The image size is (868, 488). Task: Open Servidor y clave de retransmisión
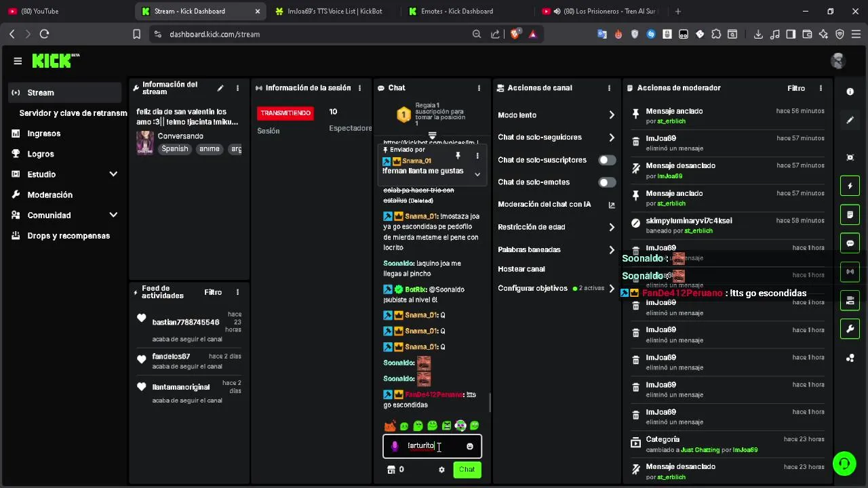[x=73, y=113]
